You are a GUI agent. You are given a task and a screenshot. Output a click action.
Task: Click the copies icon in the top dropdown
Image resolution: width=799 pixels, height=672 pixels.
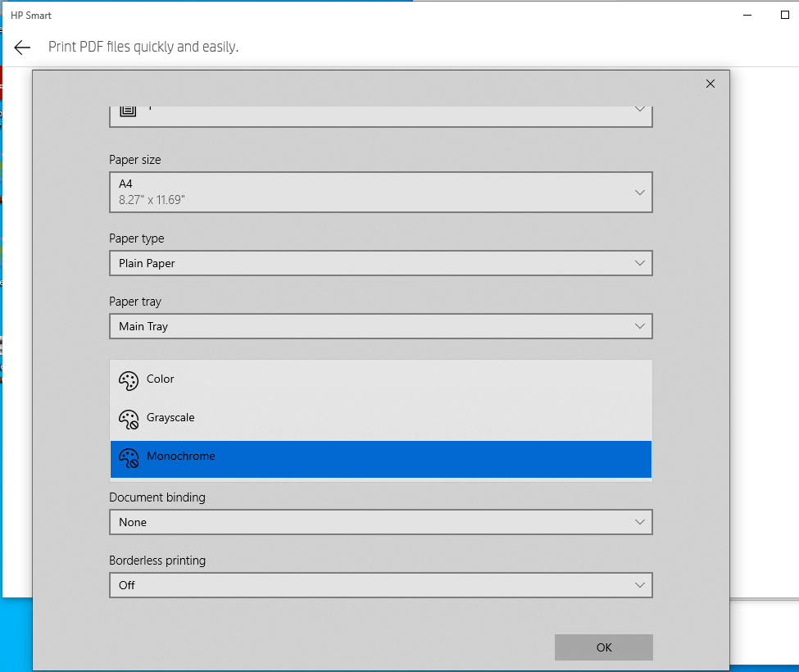coord(127,107)
